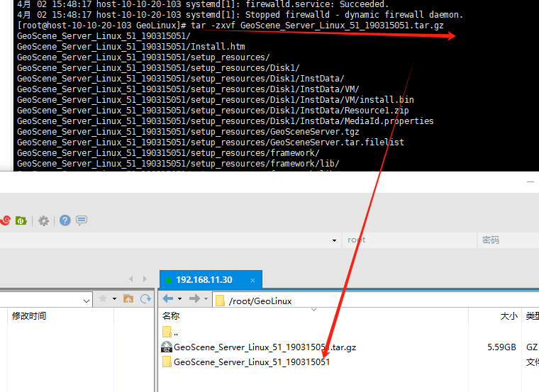Click the GeoSceneServer.tgz line in terminal

point(188,132)
